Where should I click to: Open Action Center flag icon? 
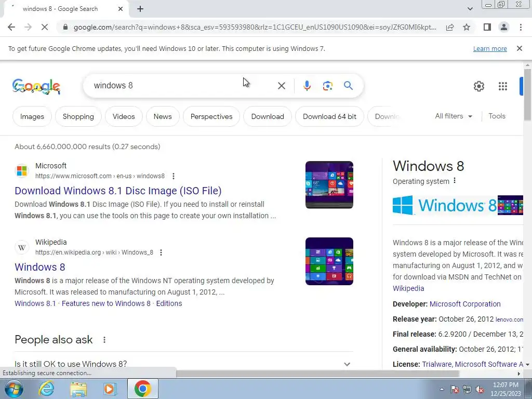455,389
